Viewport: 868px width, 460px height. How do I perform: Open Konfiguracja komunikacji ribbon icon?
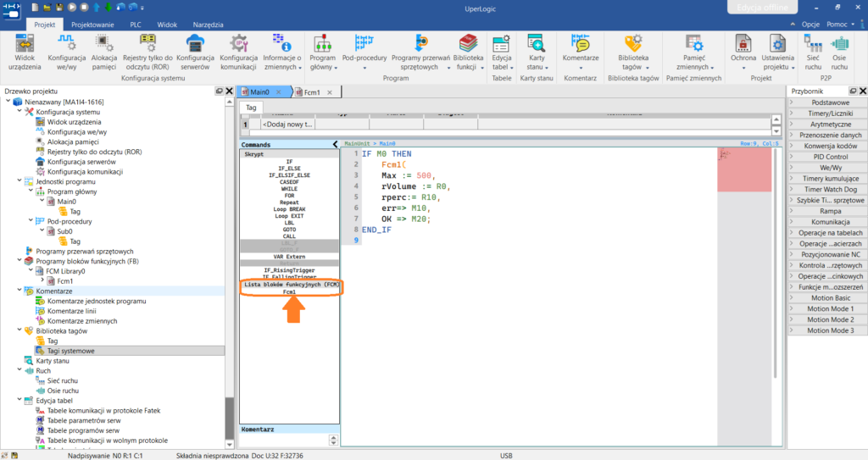pos(238,52)
